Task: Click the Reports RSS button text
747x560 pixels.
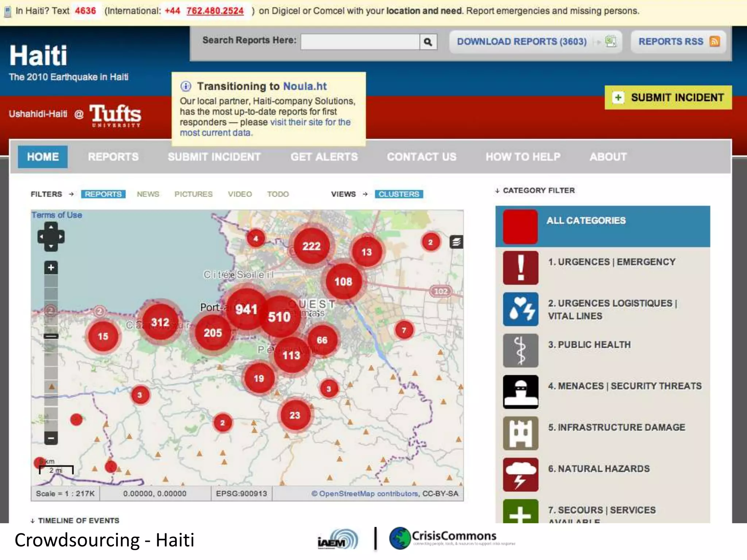Action: (x=671, y=42)
